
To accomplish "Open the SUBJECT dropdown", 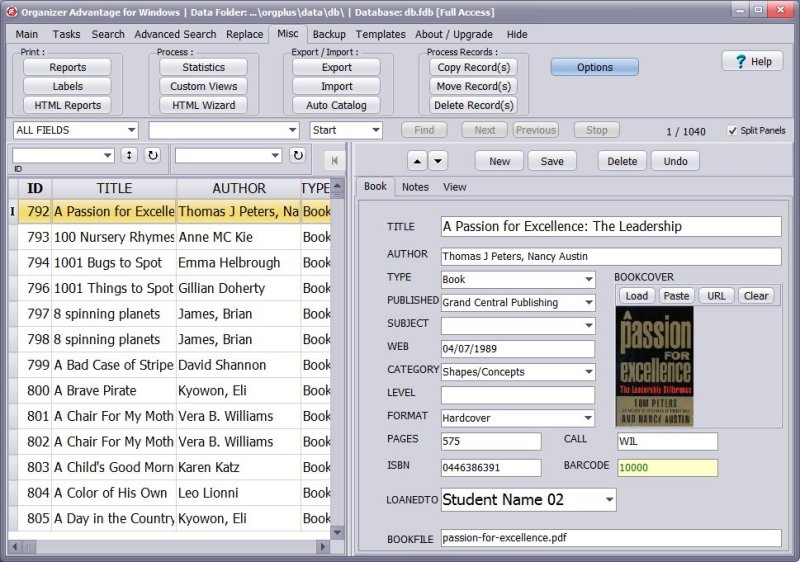I will (x=589, y=325).
